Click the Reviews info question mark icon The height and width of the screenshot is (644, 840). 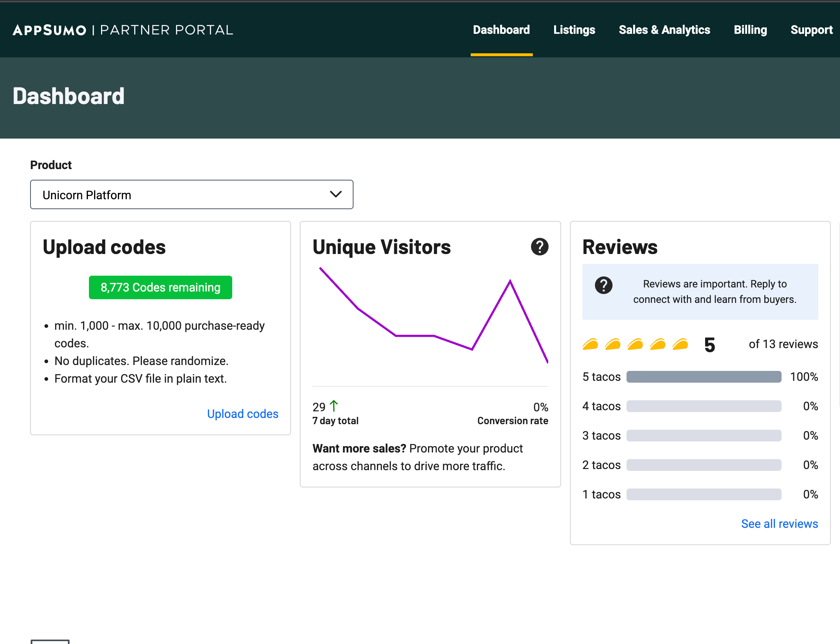603,285
